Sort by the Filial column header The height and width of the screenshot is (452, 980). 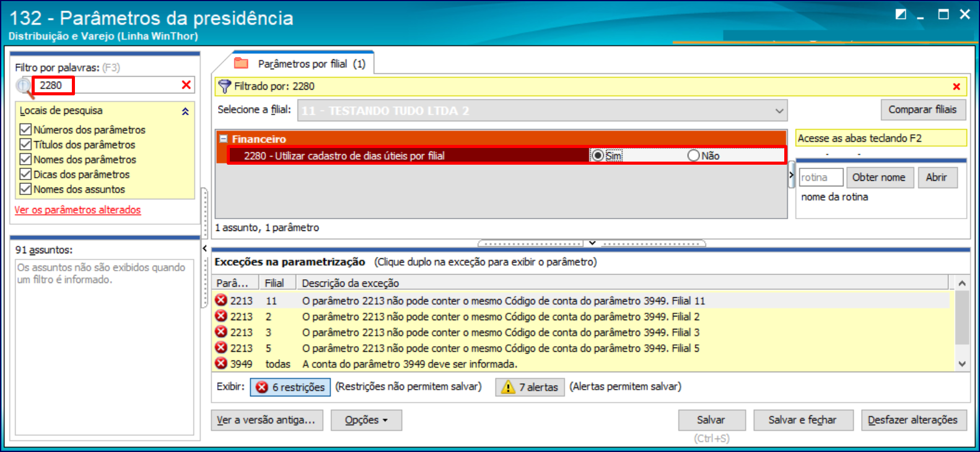pyautogui.click(x=276, y=283)
